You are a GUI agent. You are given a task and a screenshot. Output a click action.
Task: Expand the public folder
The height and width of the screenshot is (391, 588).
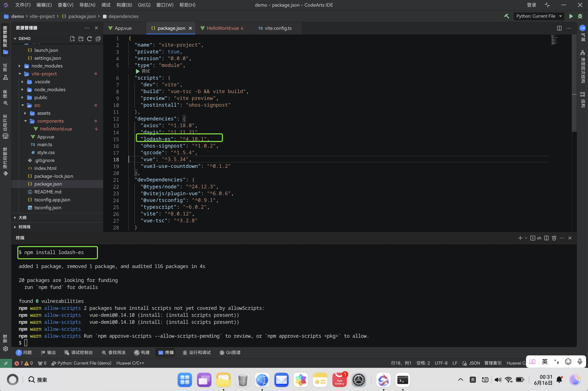(x=22, y=98)
